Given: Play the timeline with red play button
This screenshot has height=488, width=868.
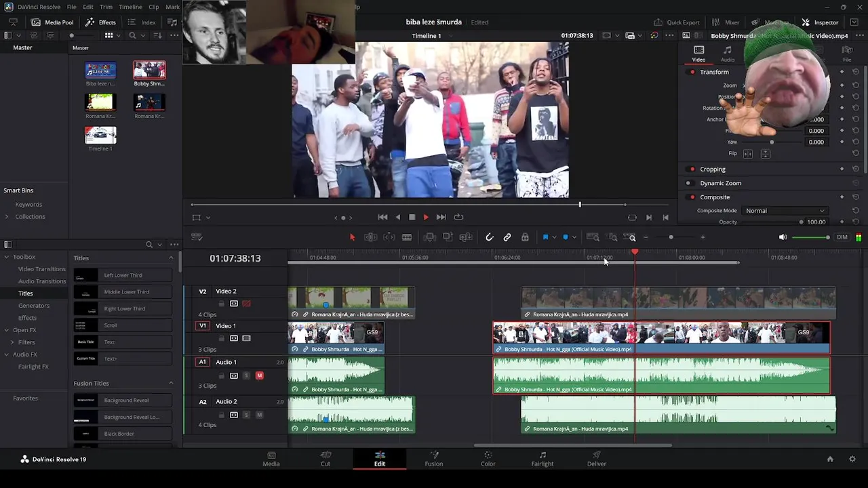Looking at the screenshot, I should pyautogui.click(x=426, y=218).
